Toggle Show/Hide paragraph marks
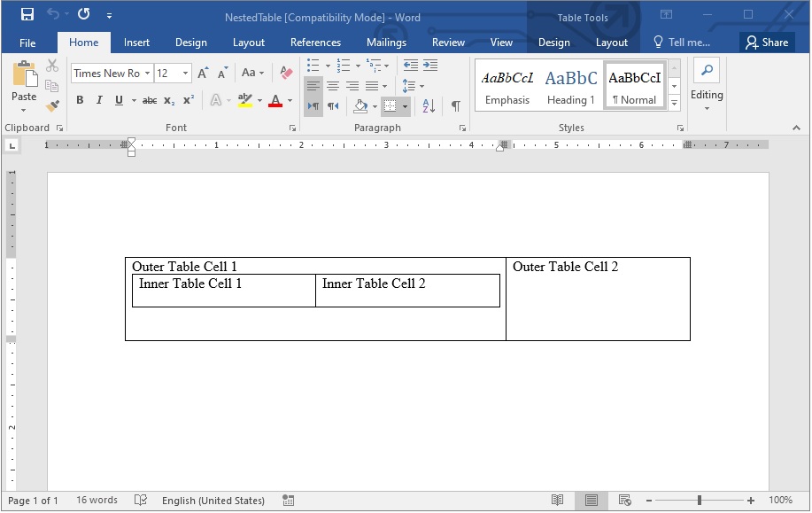Screen dimensions: 812x513 tap(455, 105)
